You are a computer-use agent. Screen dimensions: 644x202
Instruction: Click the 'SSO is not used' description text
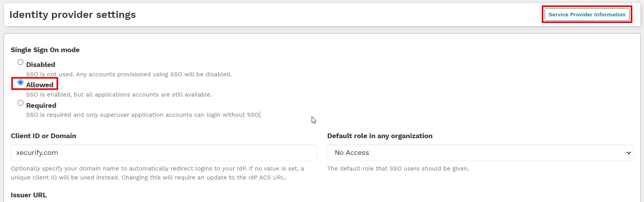[x=129, y=74]
